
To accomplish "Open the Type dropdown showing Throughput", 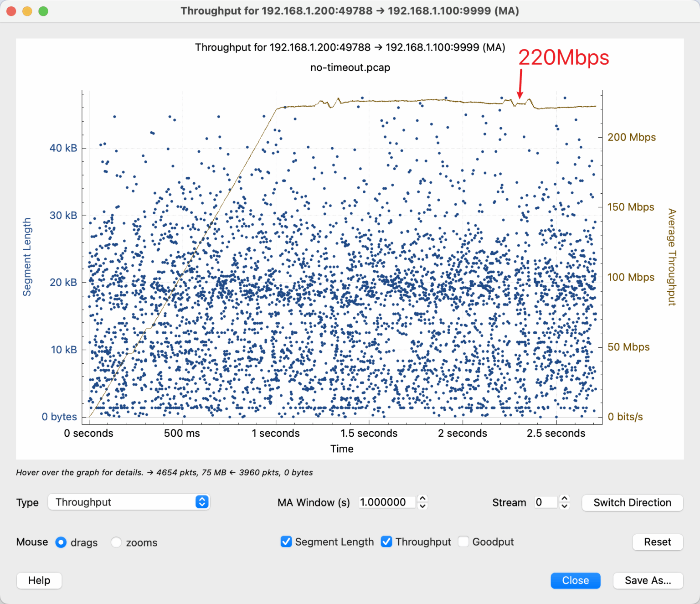I will tap(129, 502).
